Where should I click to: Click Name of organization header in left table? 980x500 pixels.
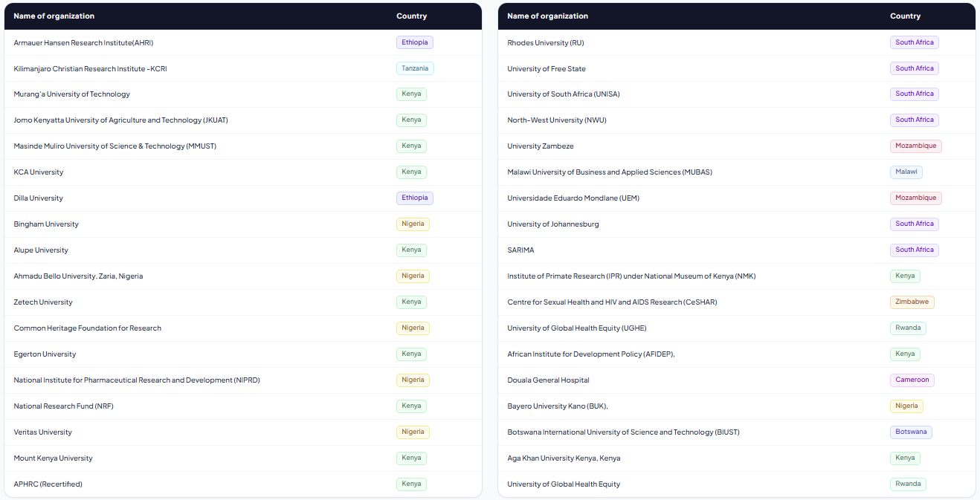coord(54,16)
